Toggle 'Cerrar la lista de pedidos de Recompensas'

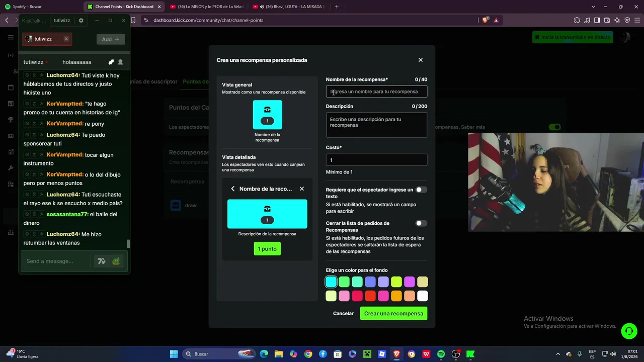[421, 223]
